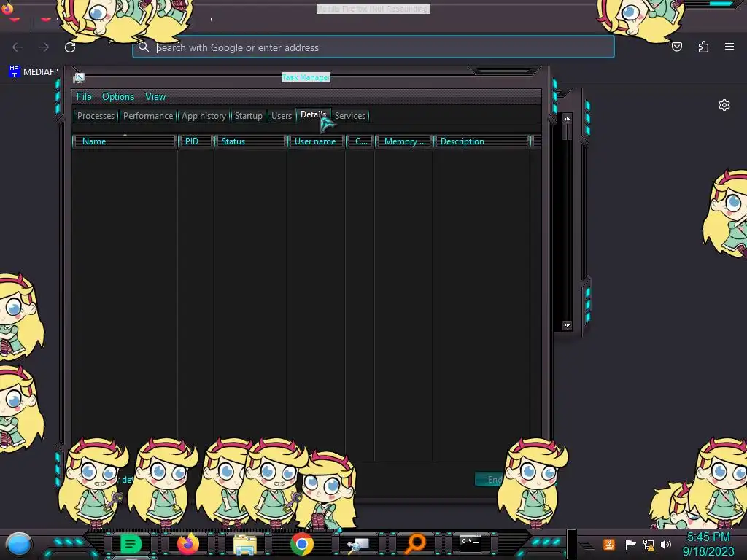Open the Options menu in Task Manager
This screenshot has height=560, width=747.
[118, 97]
